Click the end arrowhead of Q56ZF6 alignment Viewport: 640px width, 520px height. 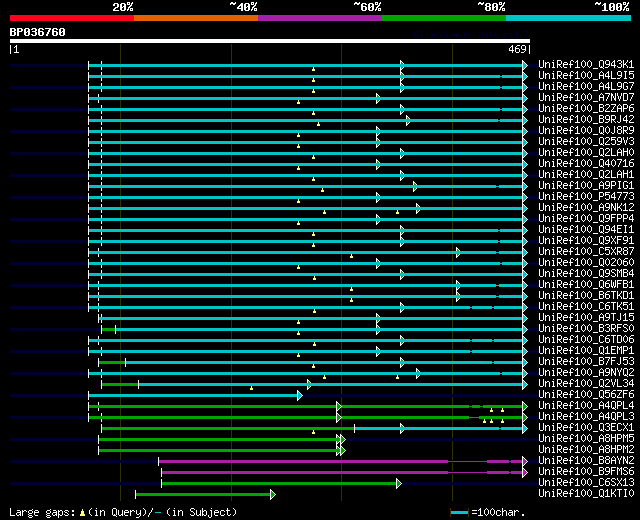300,396
